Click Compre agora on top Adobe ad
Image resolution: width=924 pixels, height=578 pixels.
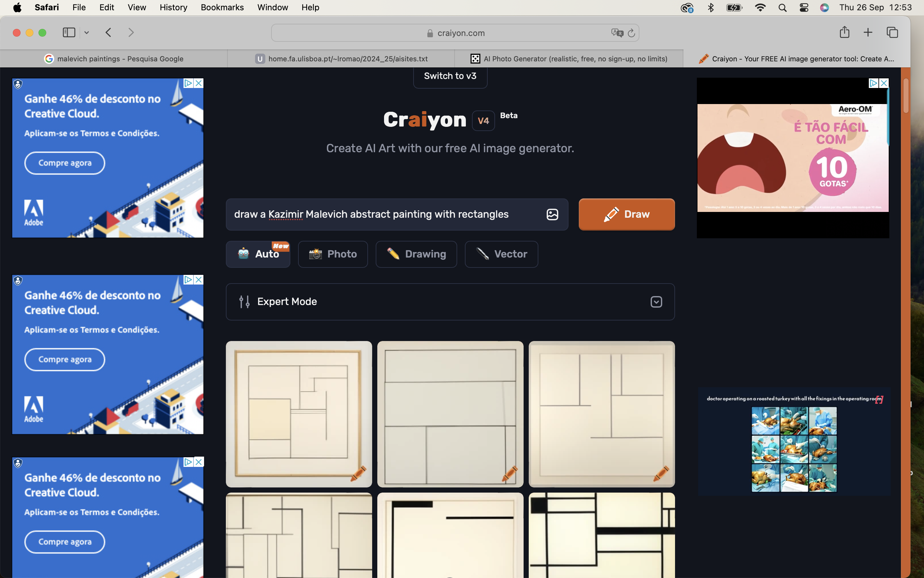[x=65, y=163]
